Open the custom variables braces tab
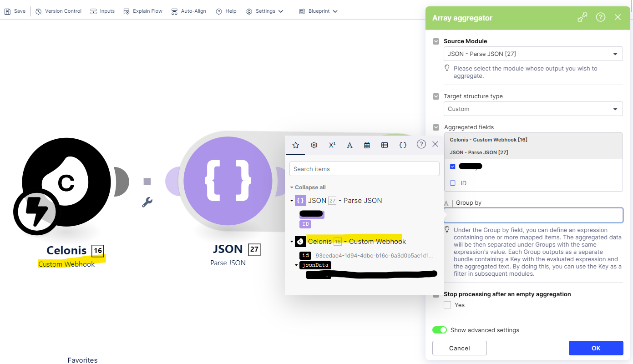The width and height of the screenshot is (633, 364). point(403,145)
